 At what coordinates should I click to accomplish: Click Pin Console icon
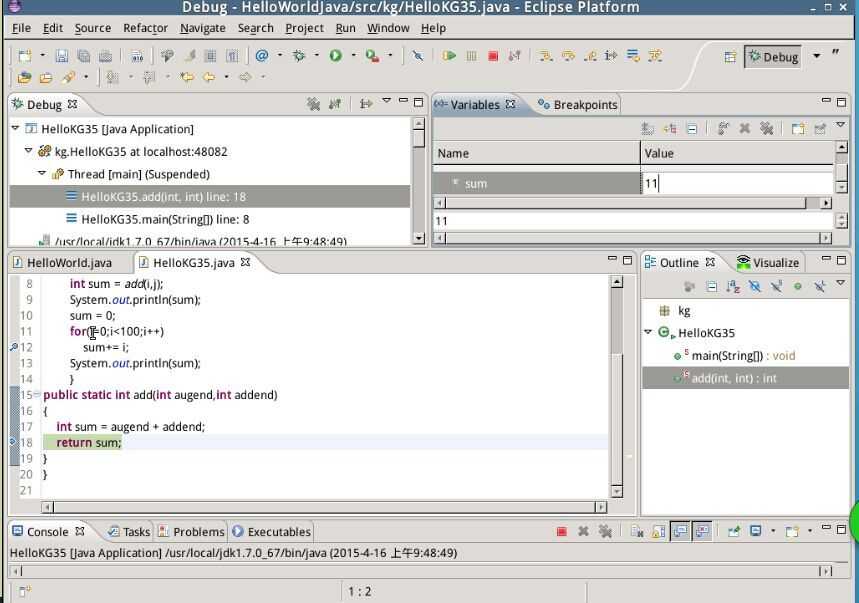pos(734,531)
